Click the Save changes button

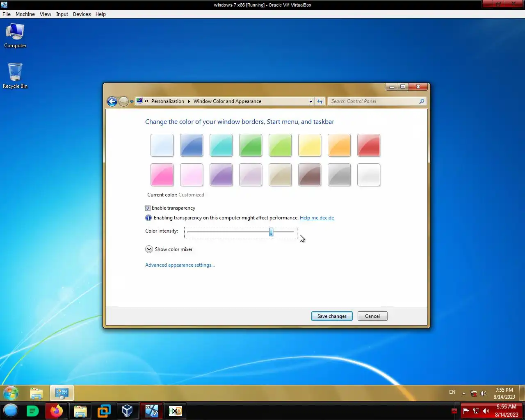click(332, 316)
